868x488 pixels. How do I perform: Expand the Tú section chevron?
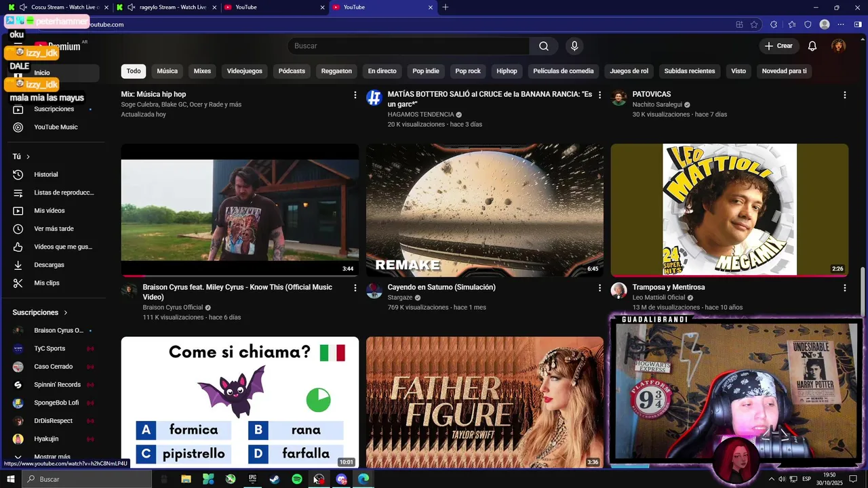pos(28,157)
